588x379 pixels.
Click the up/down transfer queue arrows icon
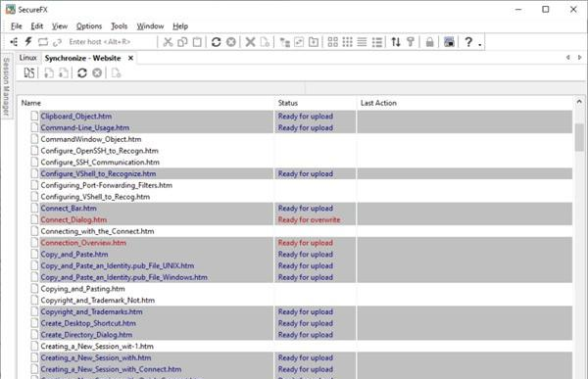click(396, 41)
